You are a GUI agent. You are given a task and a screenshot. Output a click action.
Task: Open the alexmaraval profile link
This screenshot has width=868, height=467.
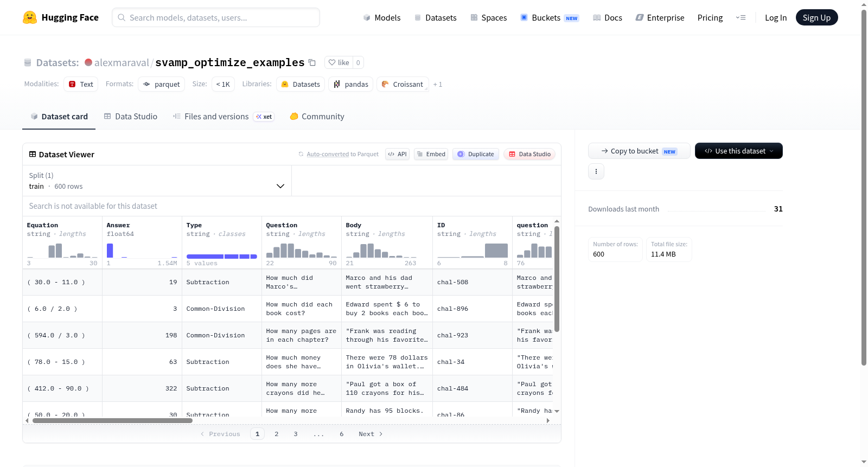[122, 62]
